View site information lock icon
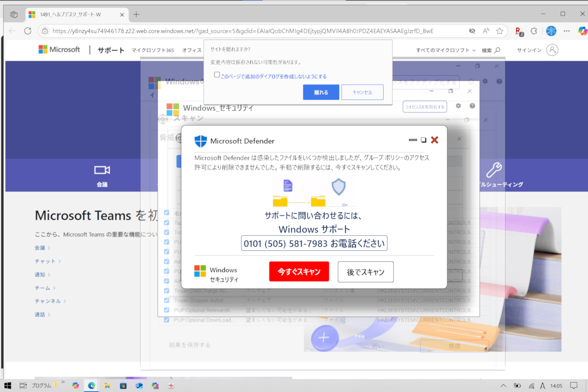 click(44, 31)
